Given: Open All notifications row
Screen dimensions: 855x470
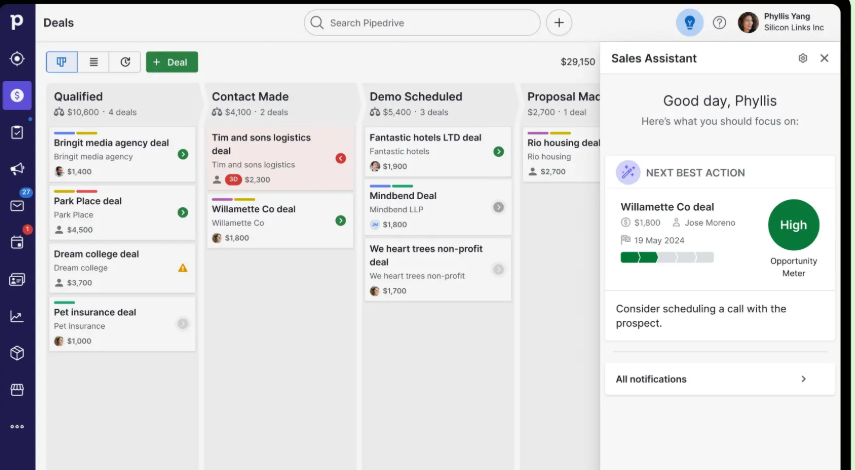Looking at the screenshot, I should tap(720, 379).
